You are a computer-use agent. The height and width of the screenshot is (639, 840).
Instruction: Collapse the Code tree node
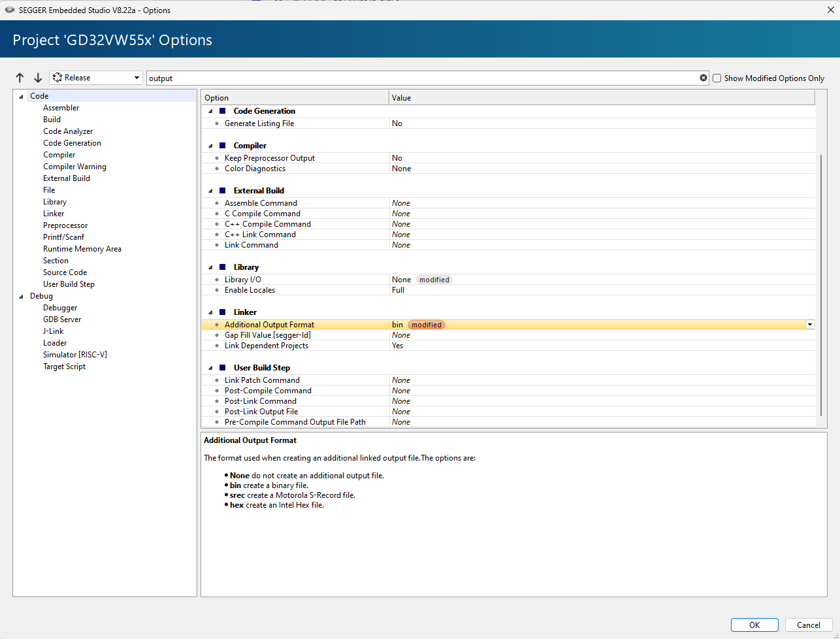coord(21,97)
